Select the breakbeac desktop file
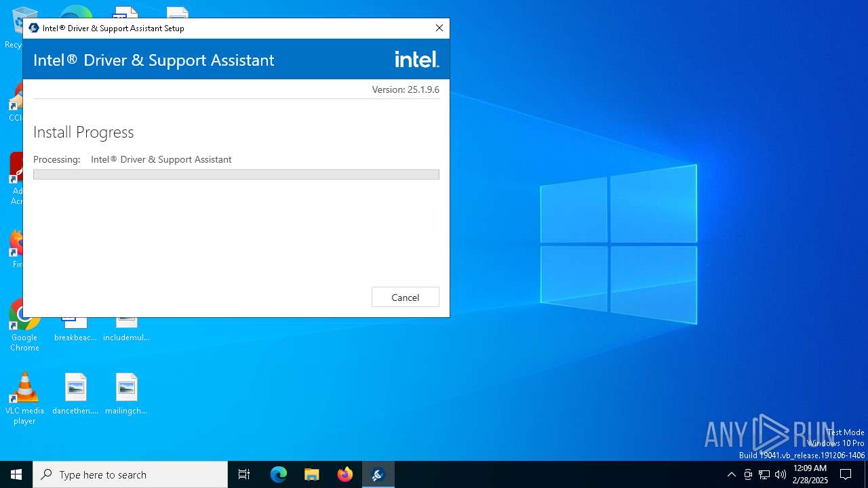The width and height of the screenshot is (868, 488). tap(75, 329)
